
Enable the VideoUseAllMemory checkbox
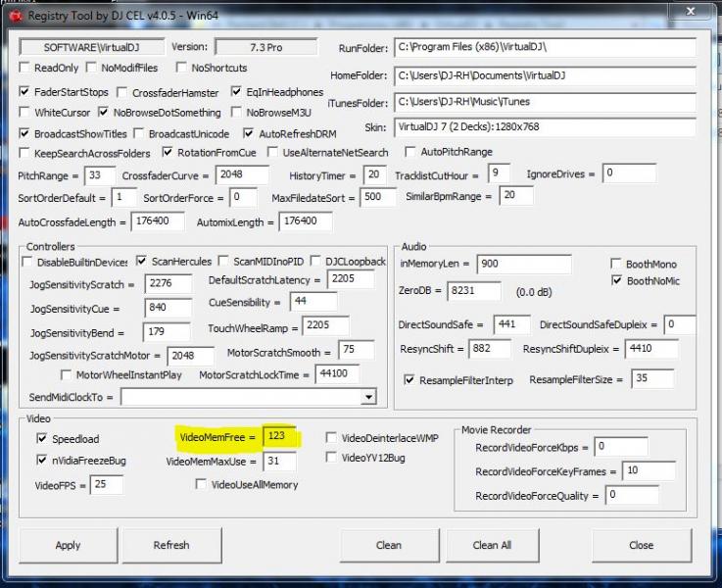pos(201,484)
